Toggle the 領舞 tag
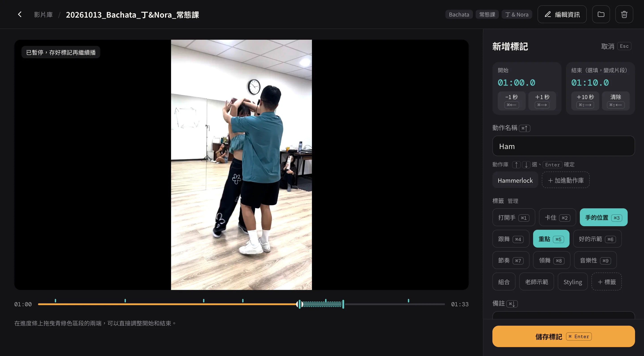 tap(551, 260)
